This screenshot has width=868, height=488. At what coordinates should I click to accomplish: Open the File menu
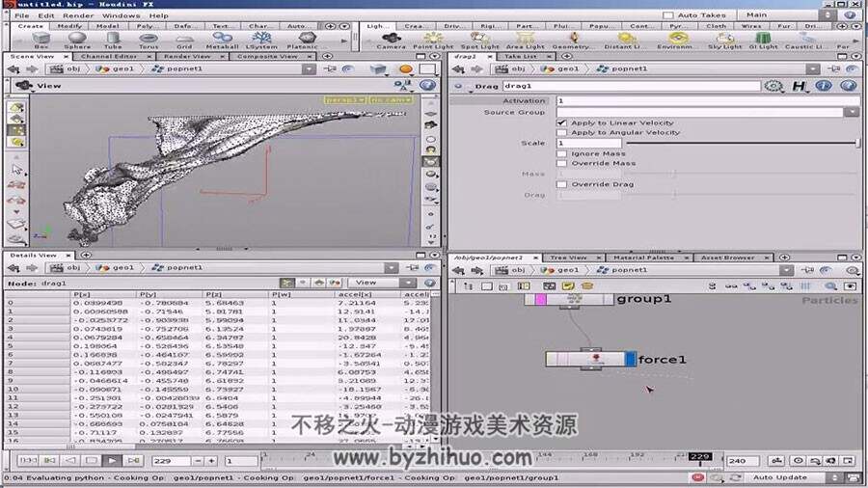point(22,15)
